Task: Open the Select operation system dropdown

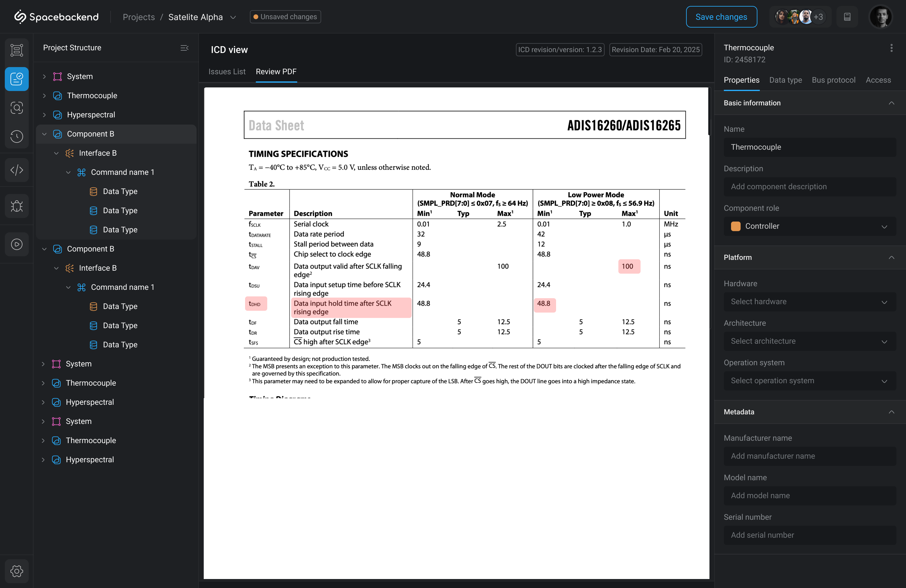Action: [x=810, y=381]
